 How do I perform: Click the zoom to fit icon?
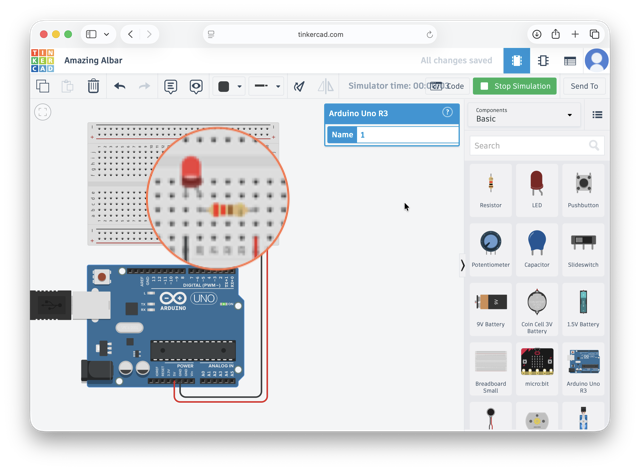pyautogui.click(x=43, y=112)
